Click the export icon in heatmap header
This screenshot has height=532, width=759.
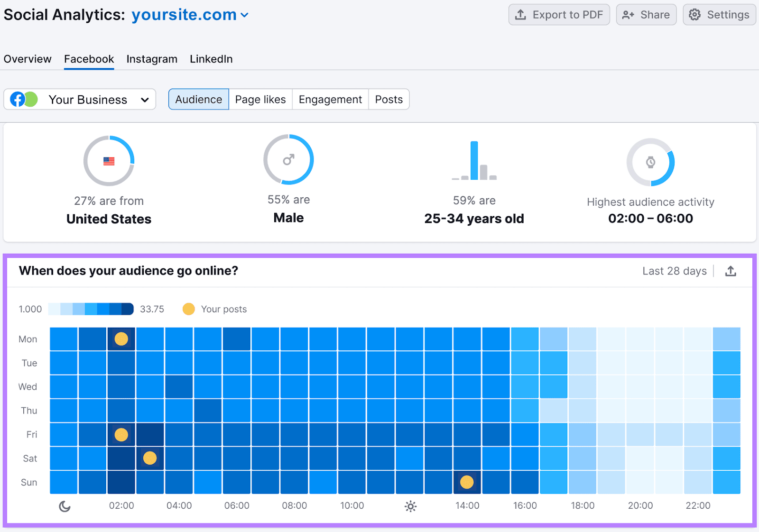pos(731,271)
